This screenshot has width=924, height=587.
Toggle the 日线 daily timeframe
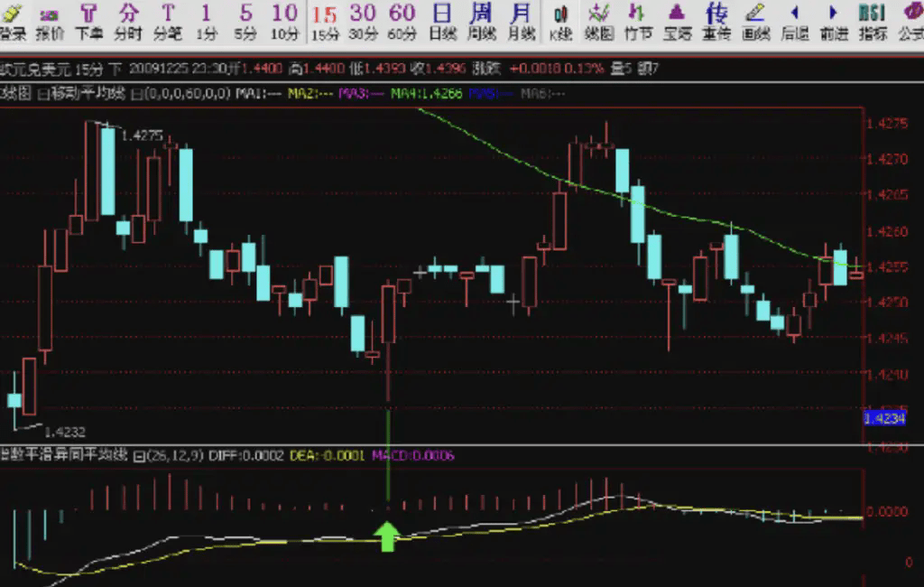point(442,22)
